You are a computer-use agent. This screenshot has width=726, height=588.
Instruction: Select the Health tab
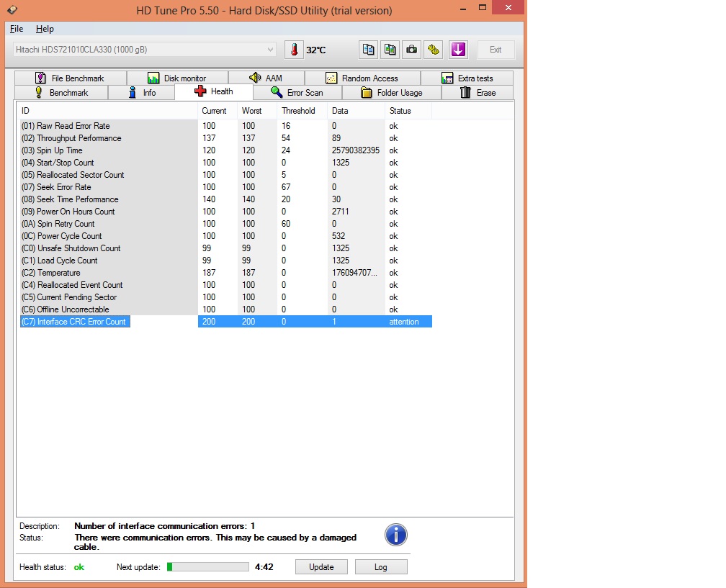coord(214,91)
